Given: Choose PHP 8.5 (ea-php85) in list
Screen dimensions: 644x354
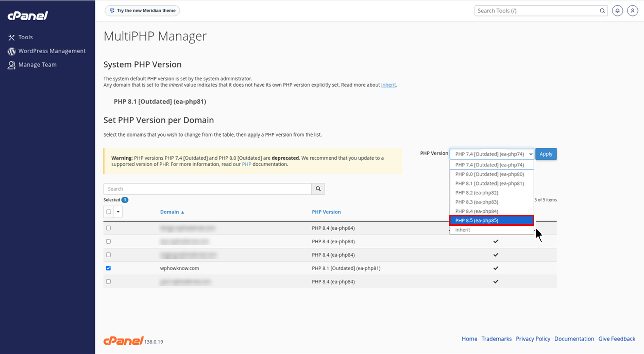Looking at the screenshot, I should [x=492, y=220].
